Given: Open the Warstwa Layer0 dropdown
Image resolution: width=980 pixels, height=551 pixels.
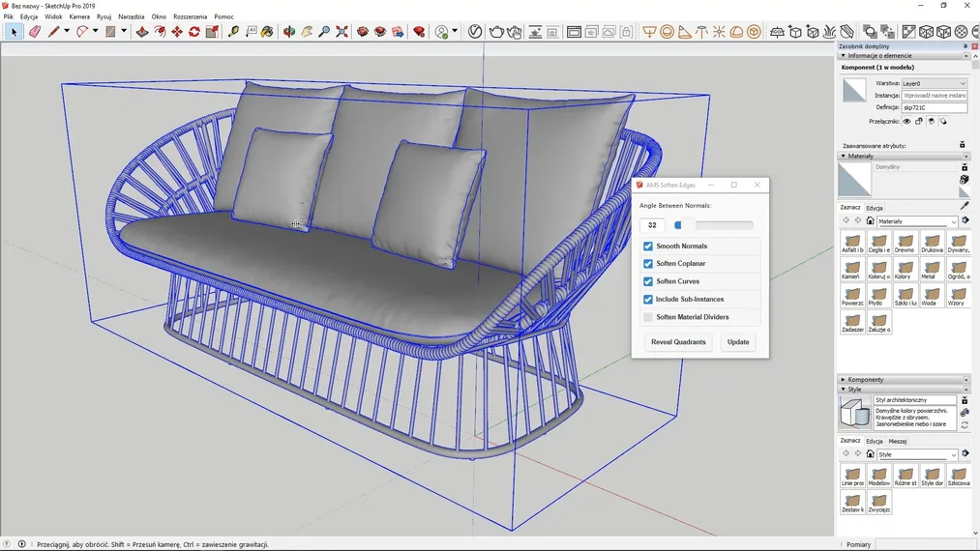Looking at the screenshot, I should pos(934,84).
